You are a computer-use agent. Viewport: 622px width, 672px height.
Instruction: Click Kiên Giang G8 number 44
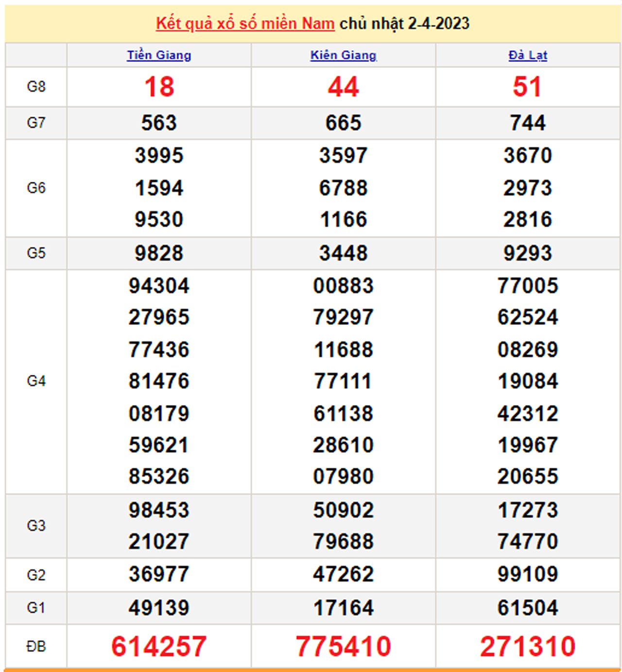click(x=344, y=87)
